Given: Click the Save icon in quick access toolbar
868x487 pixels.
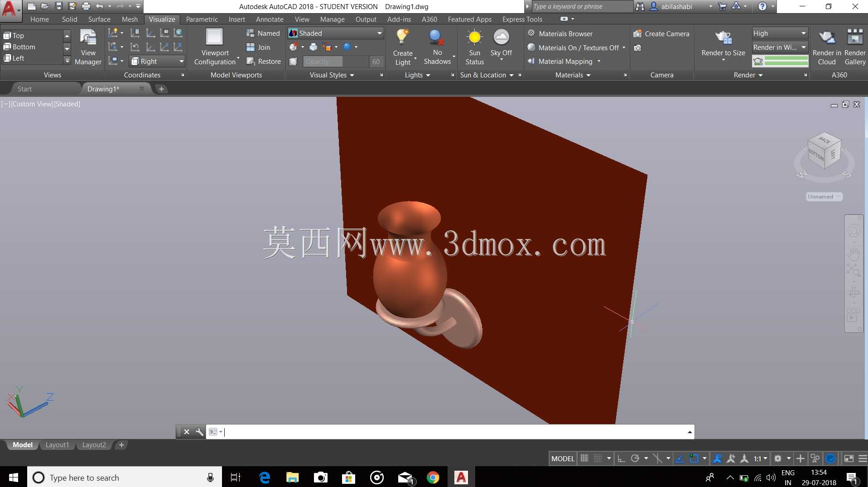Looking at the screenshot, I should [x=59, y=6].
